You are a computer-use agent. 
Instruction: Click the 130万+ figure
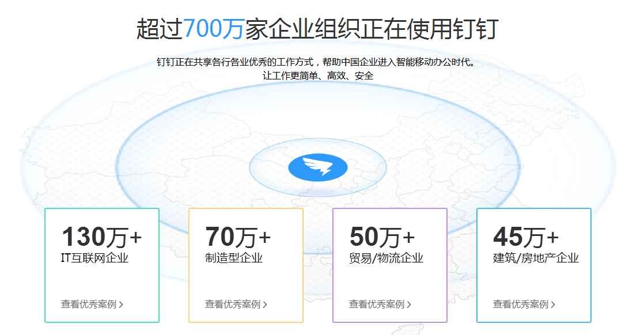click(102, 237)
